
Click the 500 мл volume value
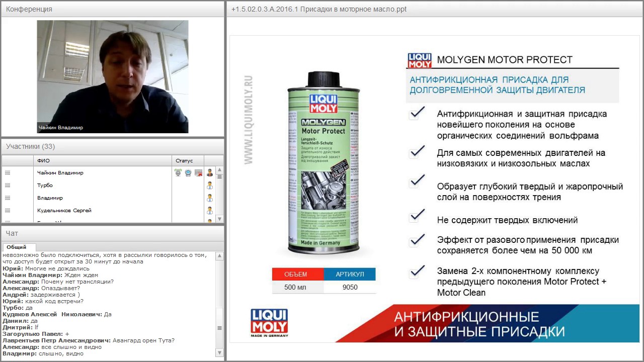(x=295, y=287)
